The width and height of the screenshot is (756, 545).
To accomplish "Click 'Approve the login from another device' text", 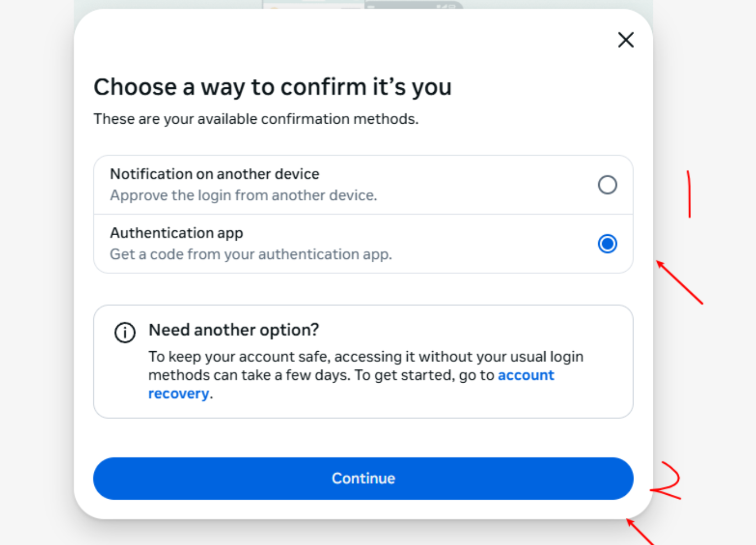I will (x=243, y=195).
